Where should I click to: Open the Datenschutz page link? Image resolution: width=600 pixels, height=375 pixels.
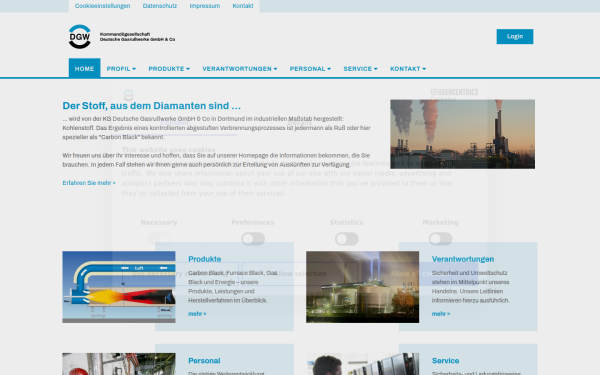pyautogui.click(x=160, y=6)
